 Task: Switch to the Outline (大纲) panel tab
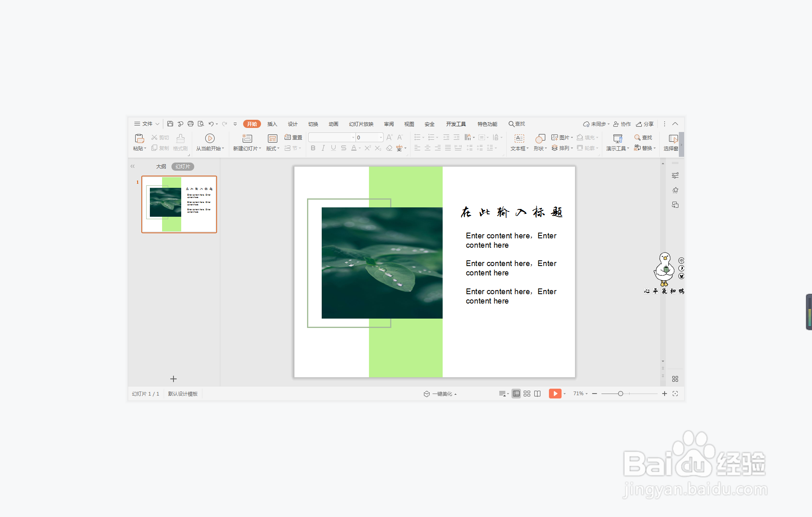coord(161,167)
